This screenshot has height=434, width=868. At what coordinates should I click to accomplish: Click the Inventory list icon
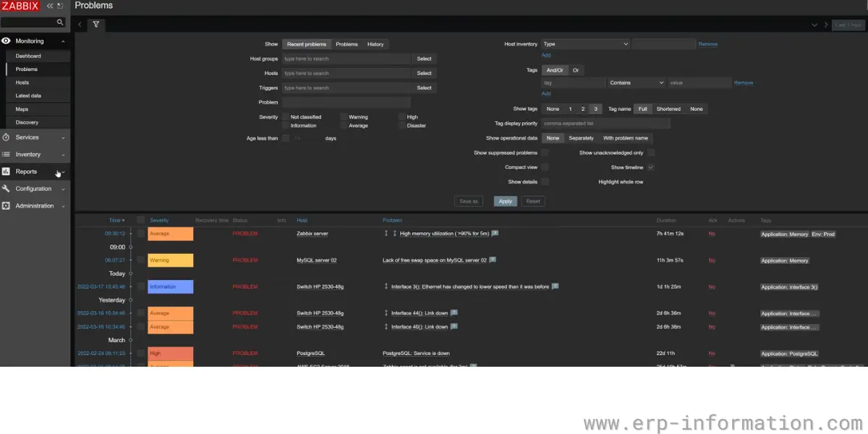point(6,155)
